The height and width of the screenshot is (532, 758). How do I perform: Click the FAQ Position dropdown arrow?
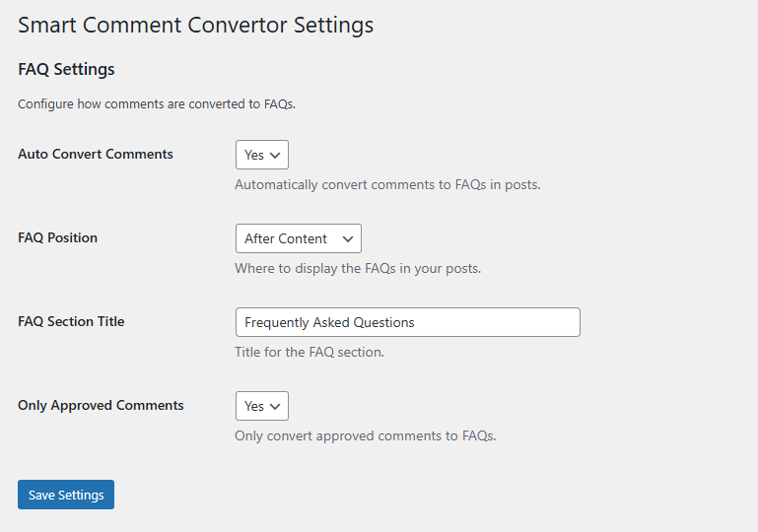(x=347, y=238)
